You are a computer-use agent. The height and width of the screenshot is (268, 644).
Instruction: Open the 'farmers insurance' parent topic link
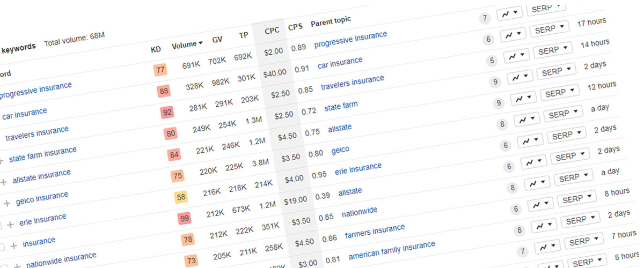375,232
